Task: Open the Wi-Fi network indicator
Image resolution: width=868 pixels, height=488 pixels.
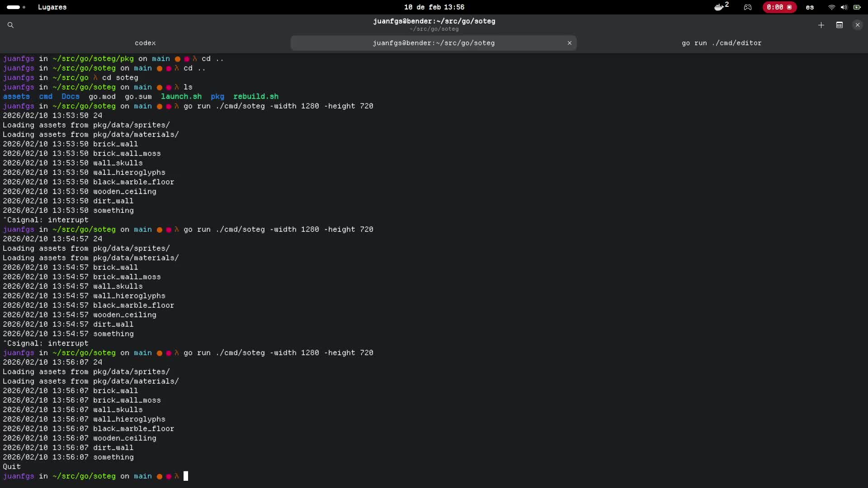Action: tap(831, 7)
